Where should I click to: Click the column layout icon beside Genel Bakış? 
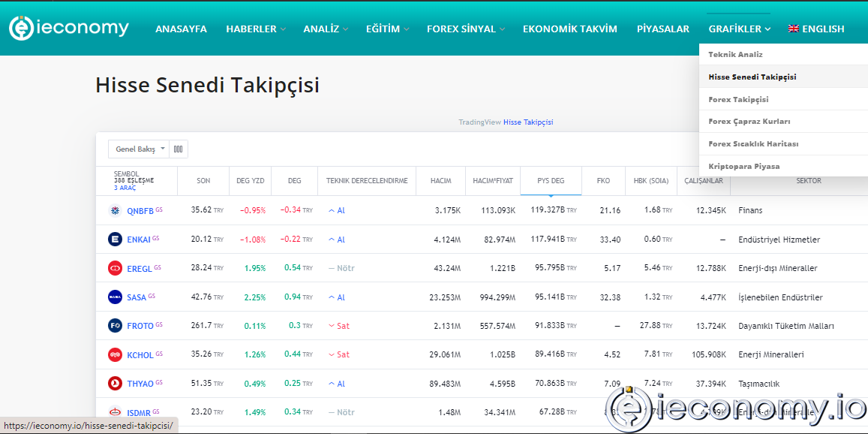click(178, 149)
